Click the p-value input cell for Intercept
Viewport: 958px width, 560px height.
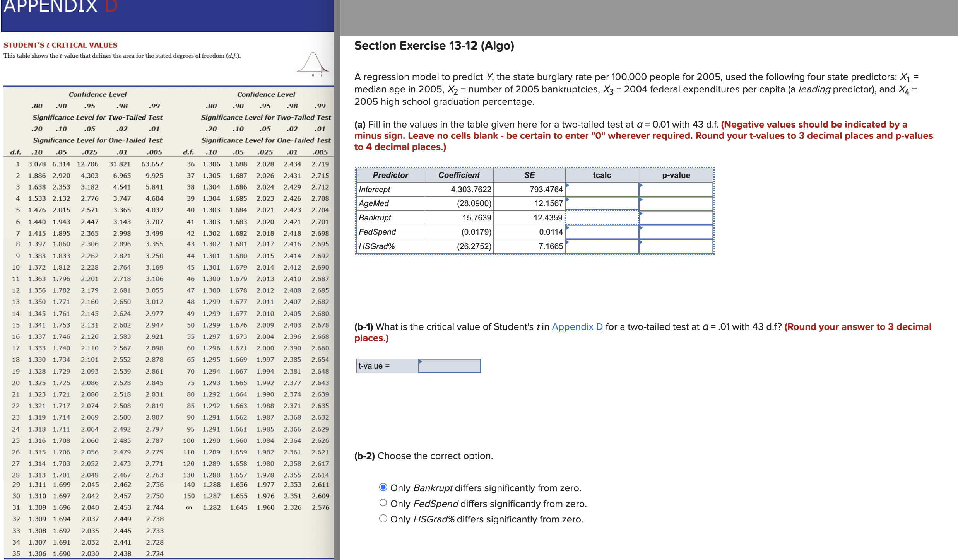pyautogui.click(x=676, y=190)
